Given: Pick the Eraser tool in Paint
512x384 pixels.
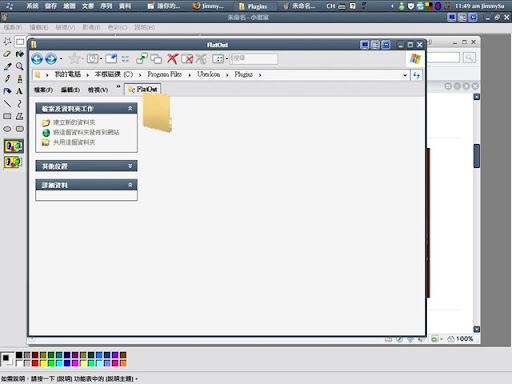Looking at the screenshot, I should coord(7,54).
